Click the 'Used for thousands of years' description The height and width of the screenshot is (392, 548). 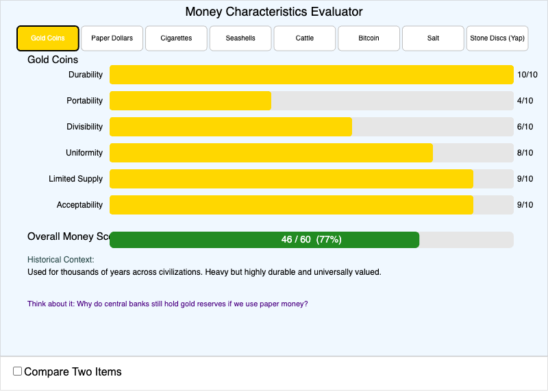(204, 272)
